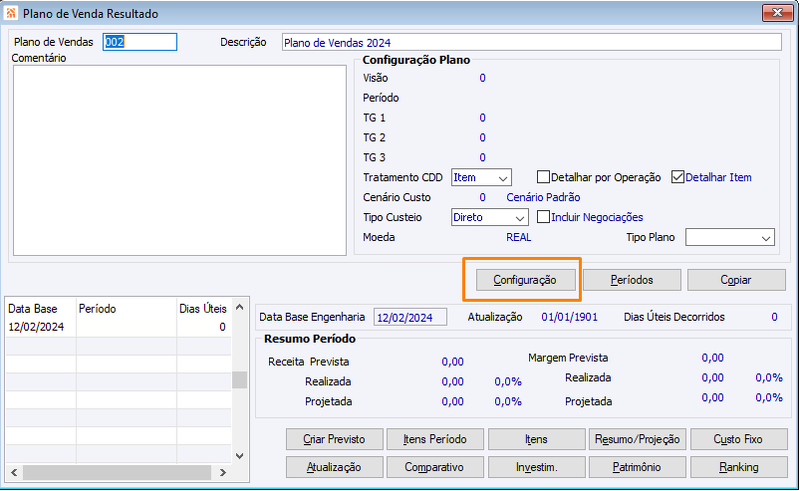The width and height of the screenshot is (800, 491).
Task: Uncheck the Detalhar Item checkbox
Action: [678, 177]
